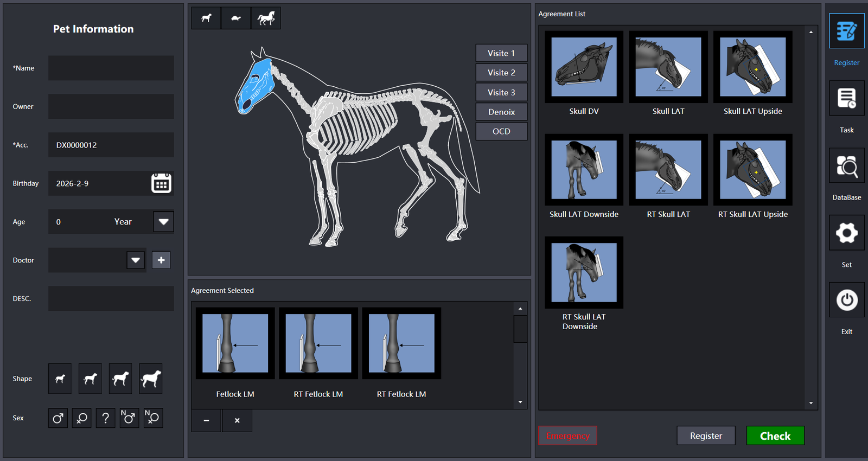Click the plus icon to add doctor
This screenshot has width=868, height=461.
[161, 260]
